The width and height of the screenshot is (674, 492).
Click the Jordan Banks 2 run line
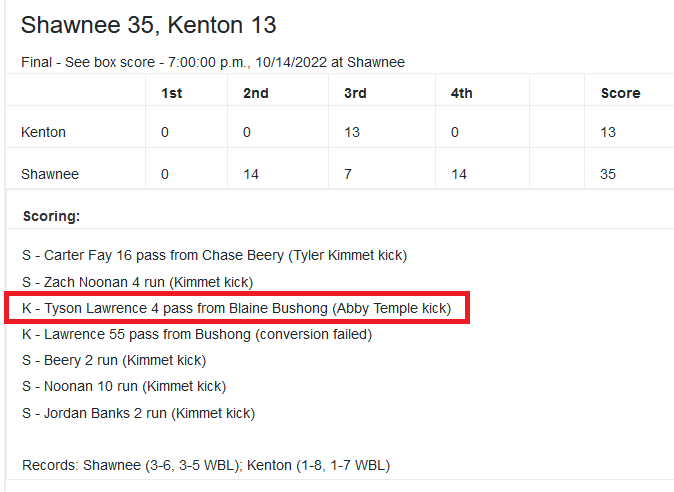(138, 413)
